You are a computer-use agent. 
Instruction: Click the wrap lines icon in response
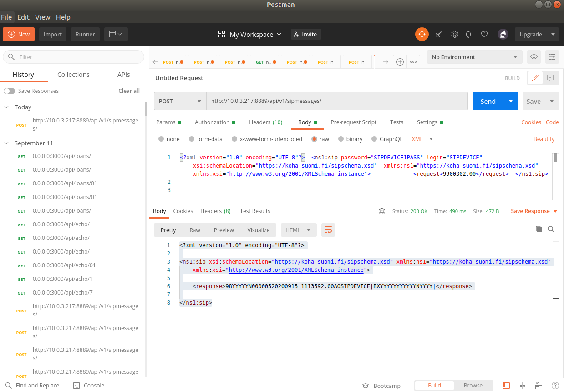[x=328, y=230]
